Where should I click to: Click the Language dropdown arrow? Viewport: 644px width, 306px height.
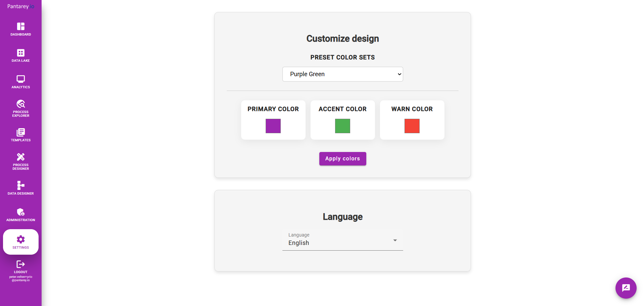pyautogui.click(x=395, y=240)
